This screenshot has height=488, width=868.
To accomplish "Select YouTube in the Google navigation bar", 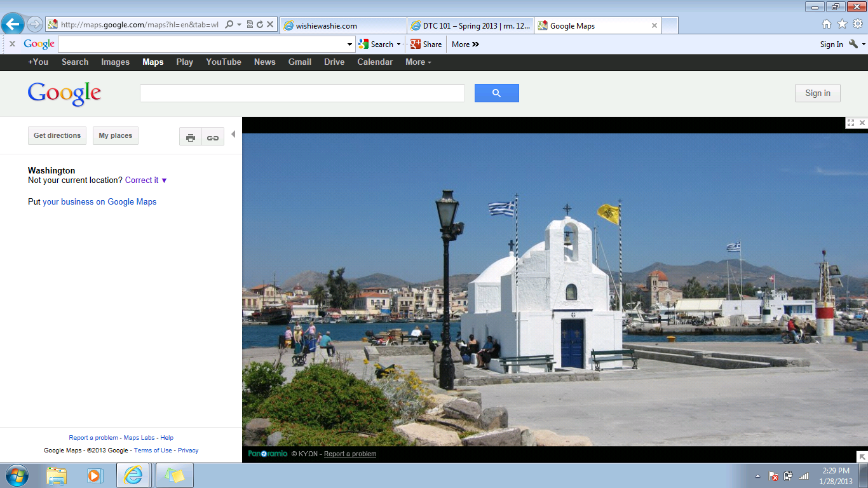I will [x=224, y=62].
